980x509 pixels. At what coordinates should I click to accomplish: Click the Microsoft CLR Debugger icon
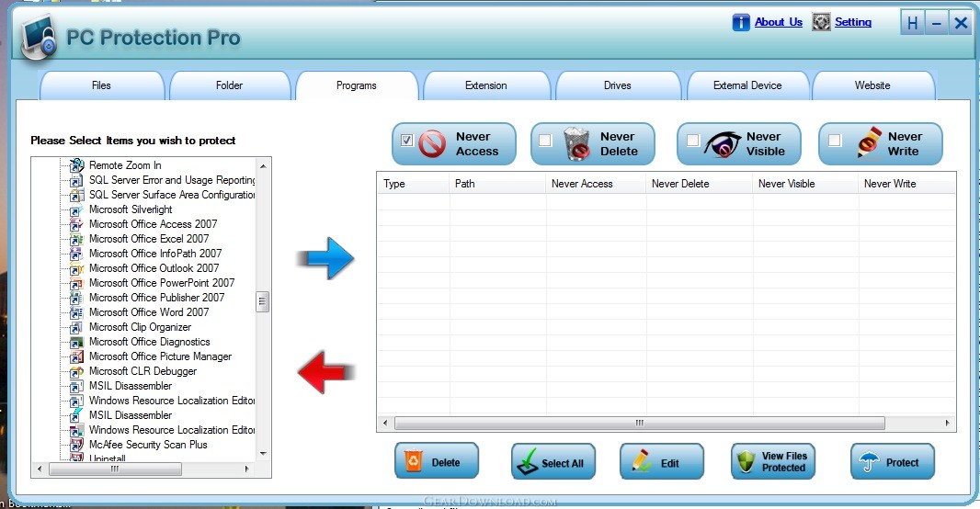pyautogui.click(x=76, y=371)
